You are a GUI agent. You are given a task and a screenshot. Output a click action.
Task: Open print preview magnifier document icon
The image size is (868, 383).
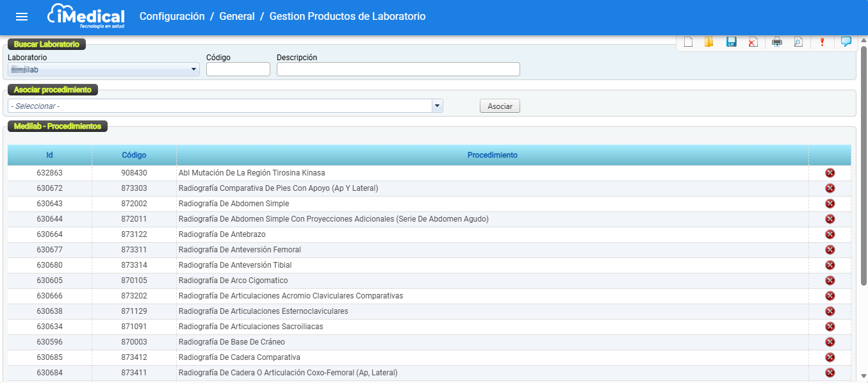798,42
